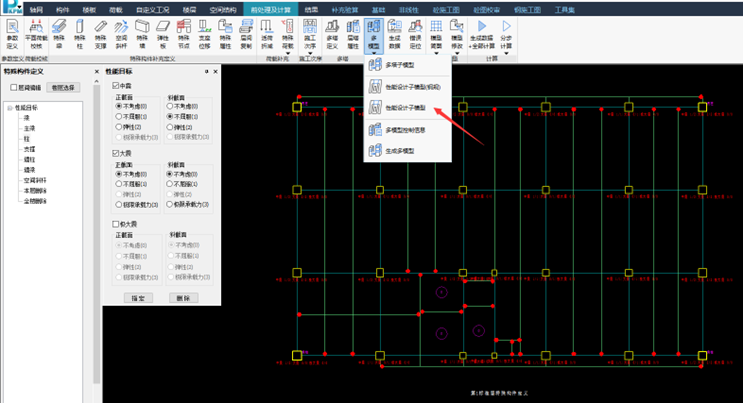Select 中震 斜截面 不考虑(0) radio
The width and height of the screenshot is (743, 403).
tap(170, 106)
